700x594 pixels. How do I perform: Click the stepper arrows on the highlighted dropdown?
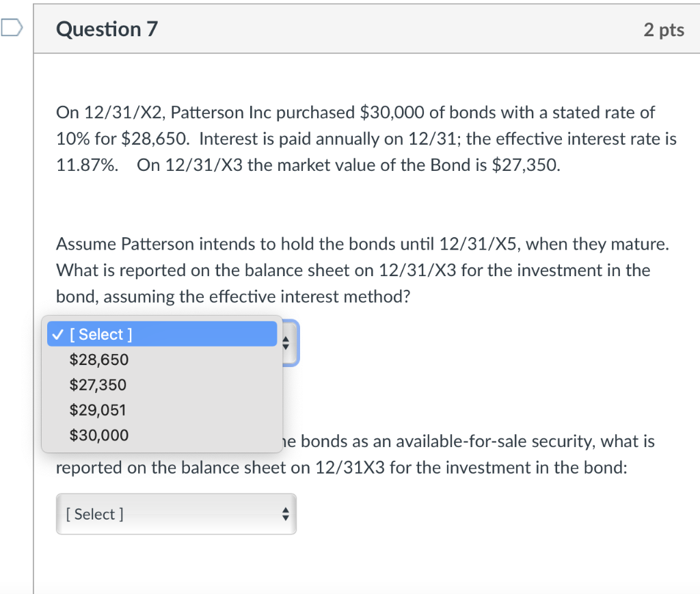click(286, 343)
